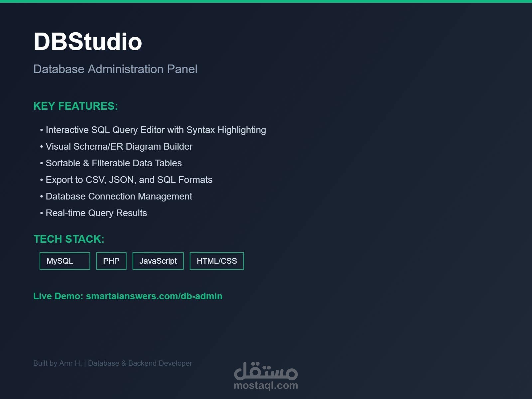
Task: Select Interactive SQL Query Editor feature line
Action: click(x=153, y=130)
